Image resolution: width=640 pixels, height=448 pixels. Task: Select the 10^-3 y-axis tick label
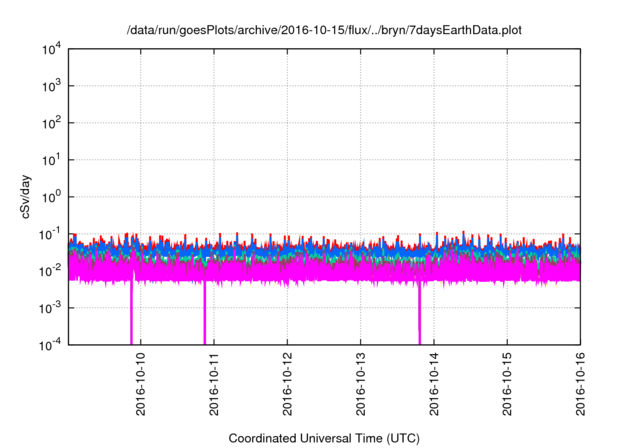pos(51,308)
